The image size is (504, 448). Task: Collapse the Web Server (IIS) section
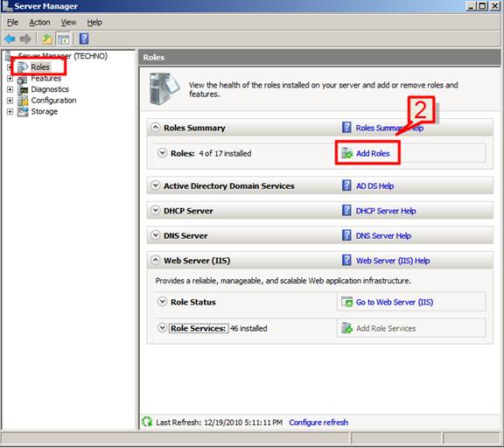pyautogui.click(x=155, y=260)
